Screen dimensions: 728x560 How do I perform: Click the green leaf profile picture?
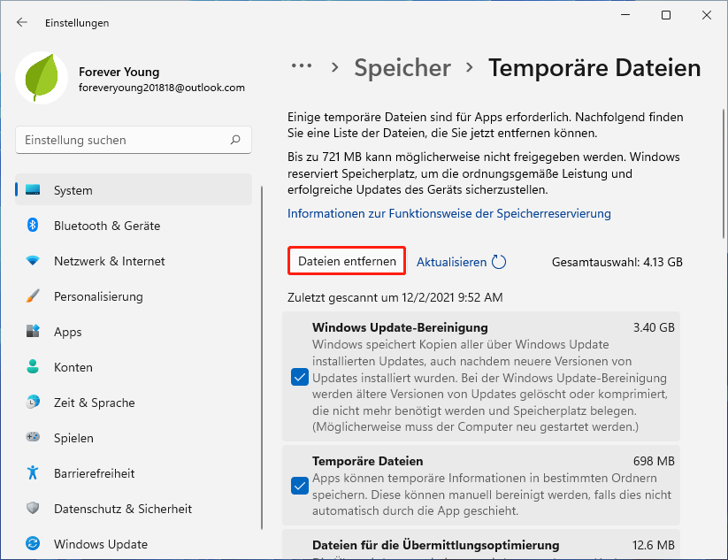click(42, 78)
